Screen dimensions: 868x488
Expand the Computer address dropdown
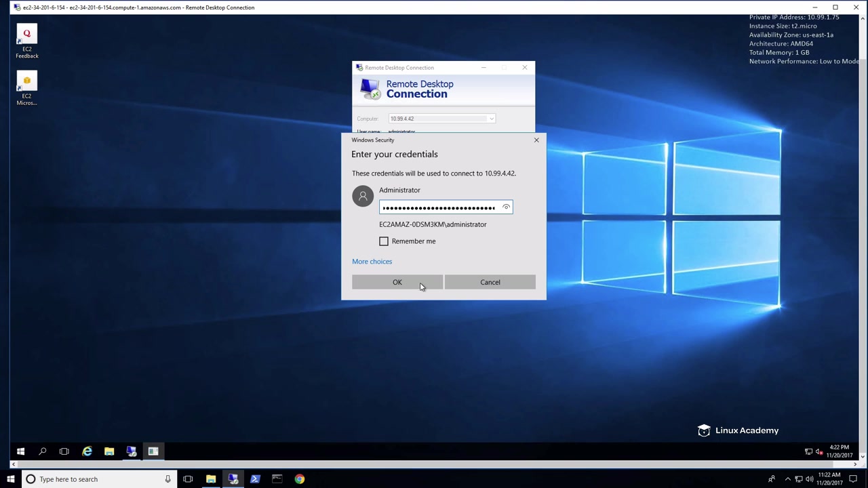[x=491, y=119]
